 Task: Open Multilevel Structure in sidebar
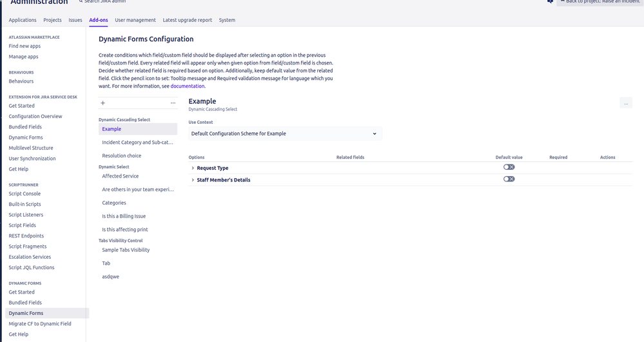click(x=31, y=148)
